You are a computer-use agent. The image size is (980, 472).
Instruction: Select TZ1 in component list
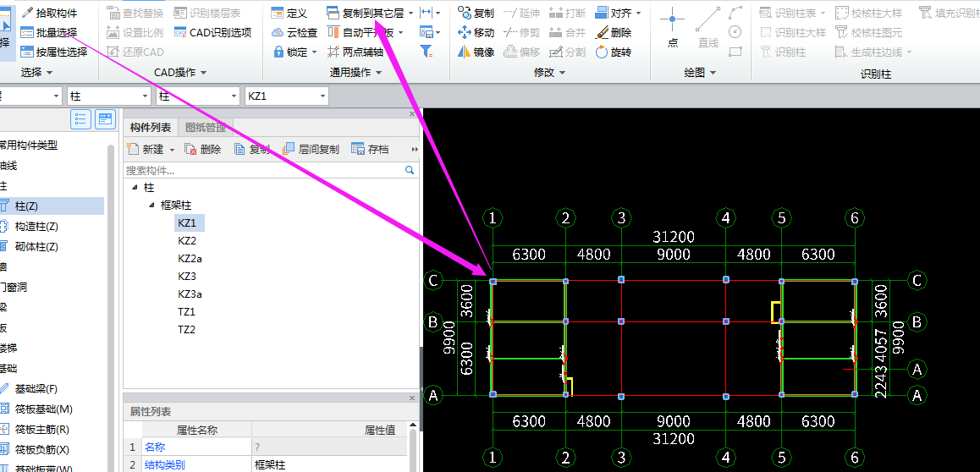click(186, 311)
